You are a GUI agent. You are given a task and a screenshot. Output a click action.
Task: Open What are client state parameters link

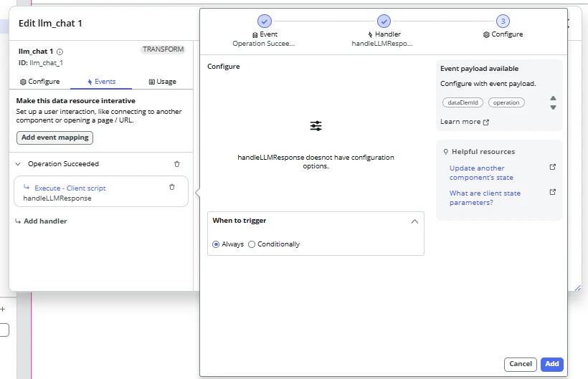point(485,198)
